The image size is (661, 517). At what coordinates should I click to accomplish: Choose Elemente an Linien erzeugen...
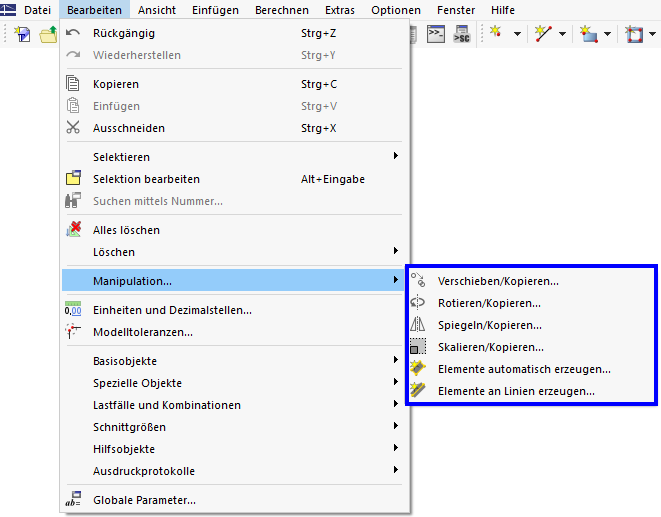531,391
